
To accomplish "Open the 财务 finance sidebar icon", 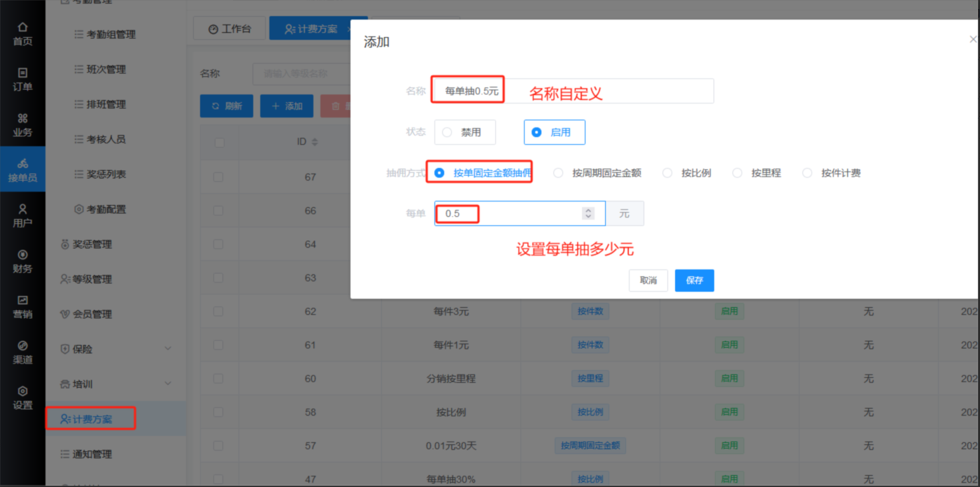I will click(22, 261).
